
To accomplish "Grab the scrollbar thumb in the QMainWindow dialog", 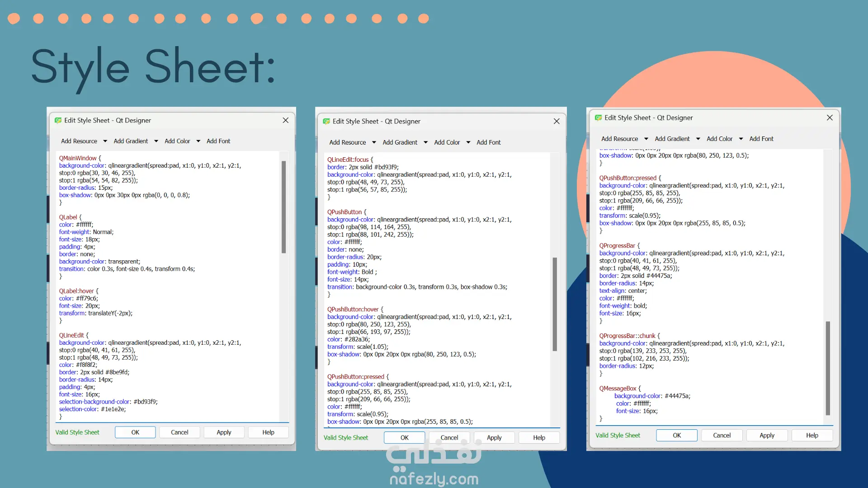I will (x=284, y=207).
